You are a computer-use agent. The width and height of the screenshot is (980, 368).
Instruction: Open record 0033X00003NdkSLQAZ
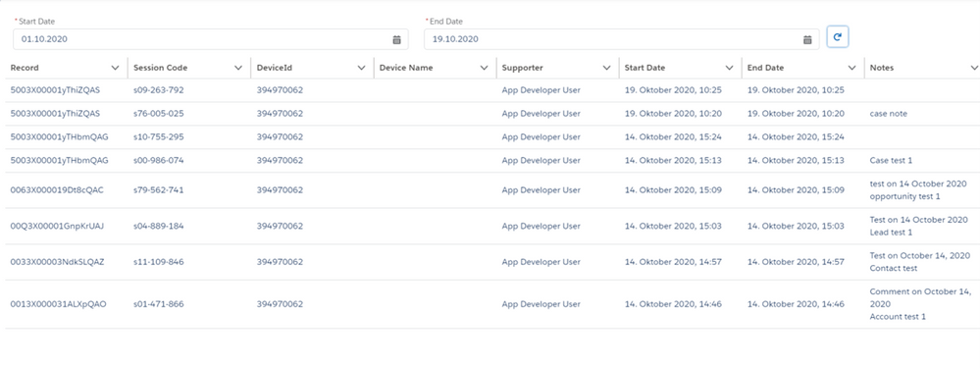57,262
